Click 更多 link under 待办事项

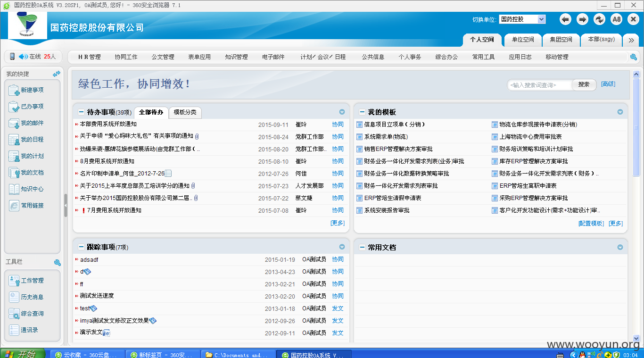[x=338, y=223]
